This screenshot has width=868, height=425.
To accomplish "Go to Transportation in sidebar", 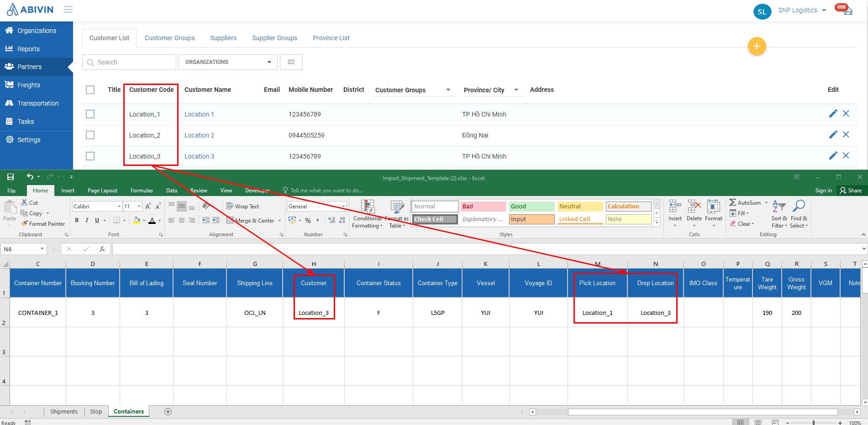I will click(x=38, y=103).
